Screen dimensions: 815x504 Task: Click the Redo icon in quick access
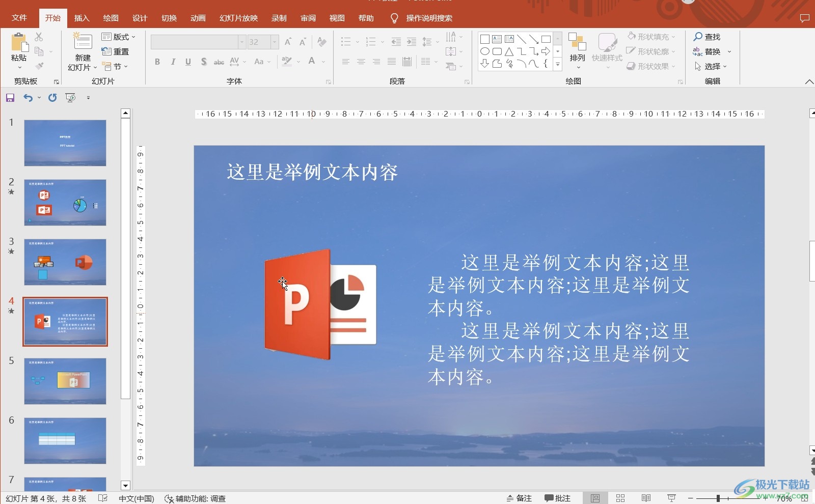click(x=52, y=98)
